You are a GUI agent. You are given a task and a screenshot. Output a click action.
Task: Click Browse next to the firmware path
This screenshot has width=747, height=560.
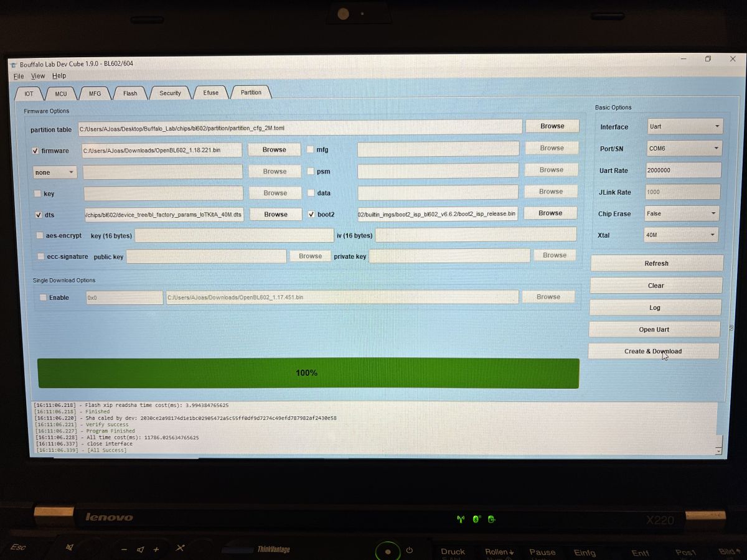[275, 149]
